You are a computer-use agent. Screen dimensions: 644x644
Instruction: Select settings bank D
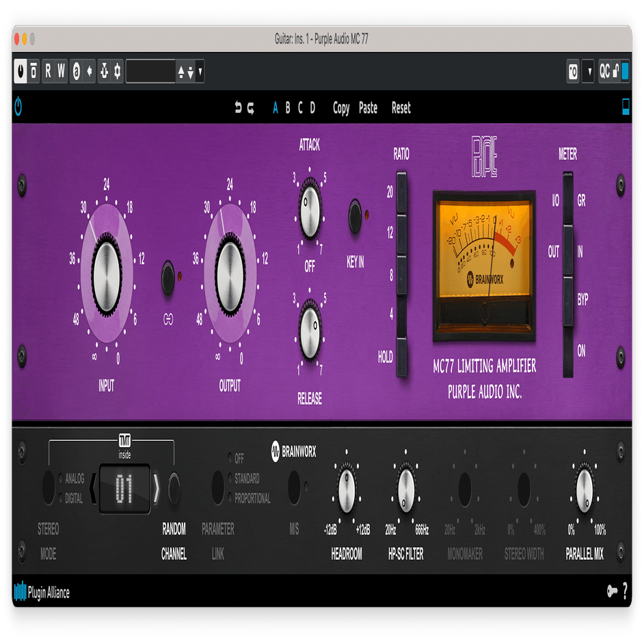(312, 108)
